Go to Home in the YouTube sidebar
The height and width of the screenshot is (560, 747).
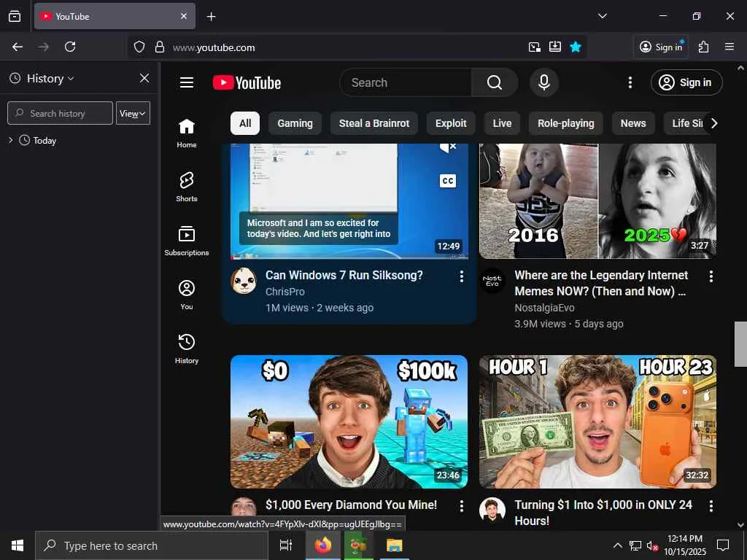[x=186, y=133]
